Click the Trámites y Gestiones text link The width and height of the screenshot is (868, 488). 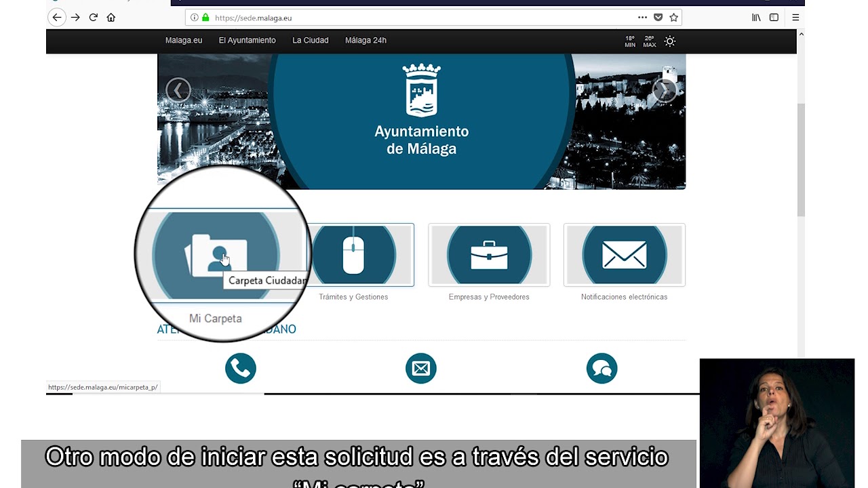[x=353, y=297]
